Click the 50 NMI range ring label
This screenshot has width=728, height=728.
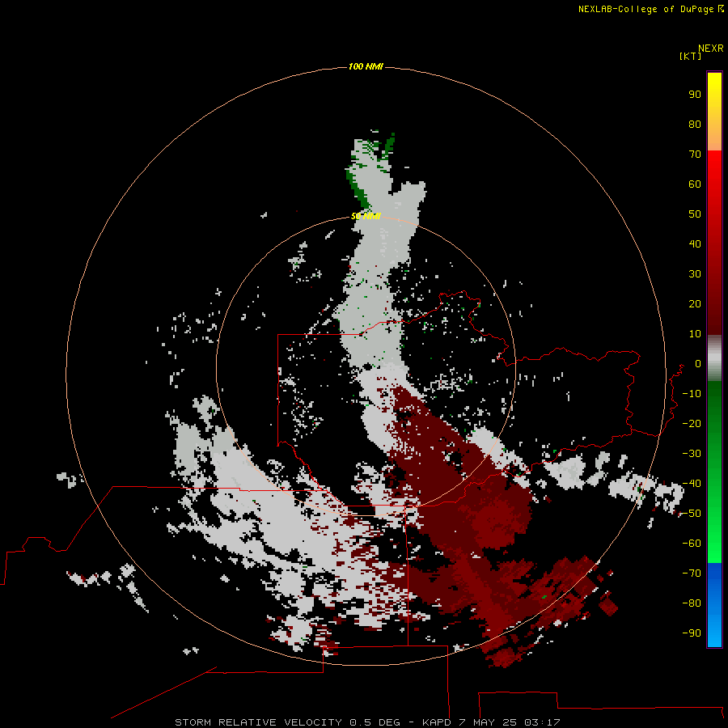[x=366, y=216]
